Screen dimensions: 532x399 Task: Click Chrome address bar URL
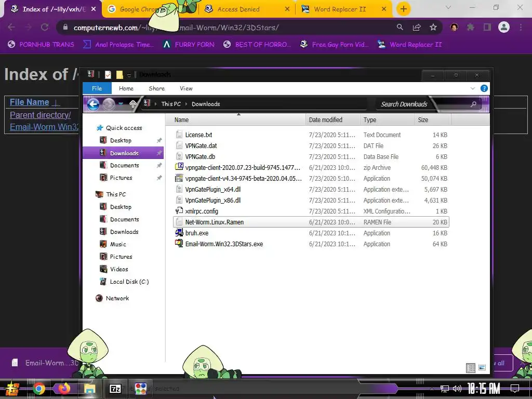(176, 28)
